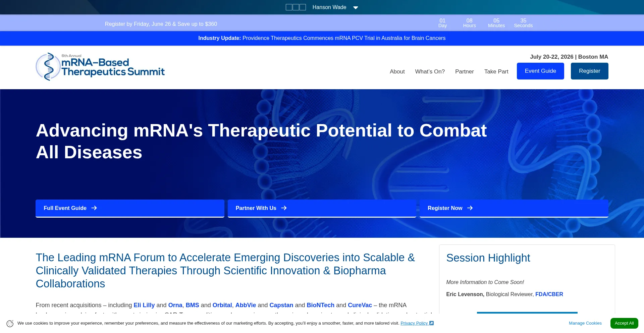Open the AbbVie link

246,305
